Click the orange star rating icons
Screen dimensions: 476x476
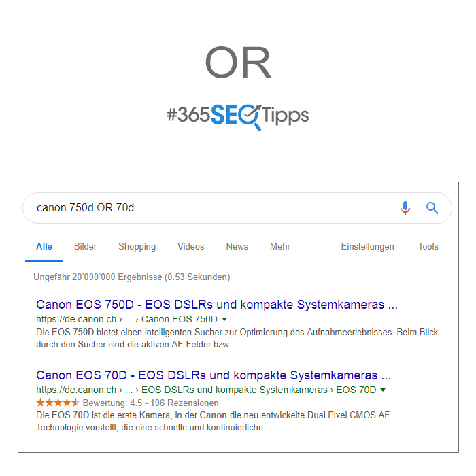pyautogui.click(x=57, y=403)
